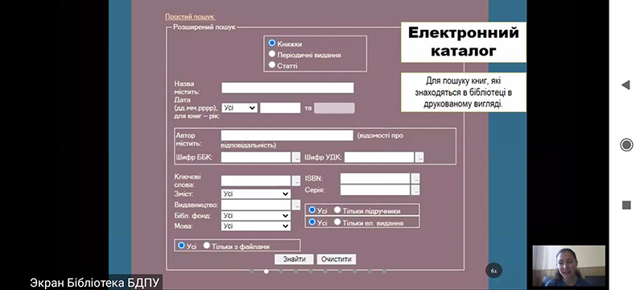Open the Шифр ББК browse button
644x290 pixels.
(296, 157)
